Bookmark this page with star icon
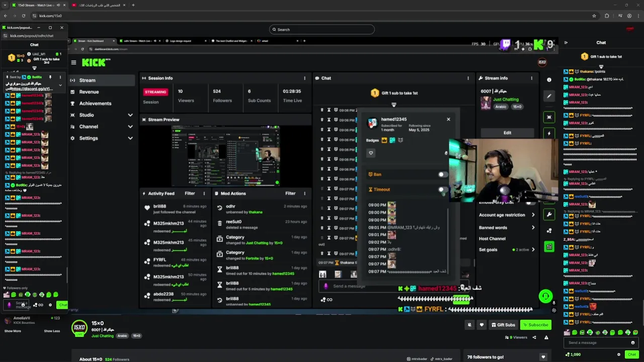Viewport: 644px width, 362px height. click(x=594, y=16)
